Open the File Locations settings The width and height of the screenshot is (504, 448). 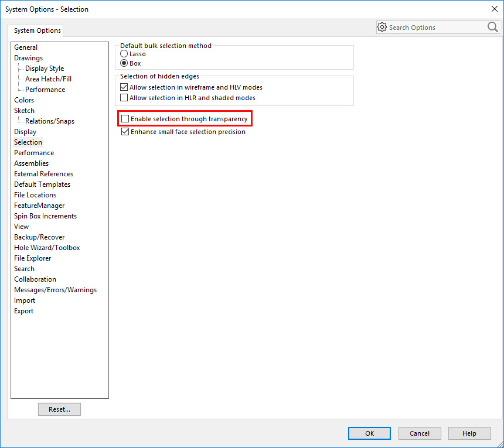pos(35,194)
